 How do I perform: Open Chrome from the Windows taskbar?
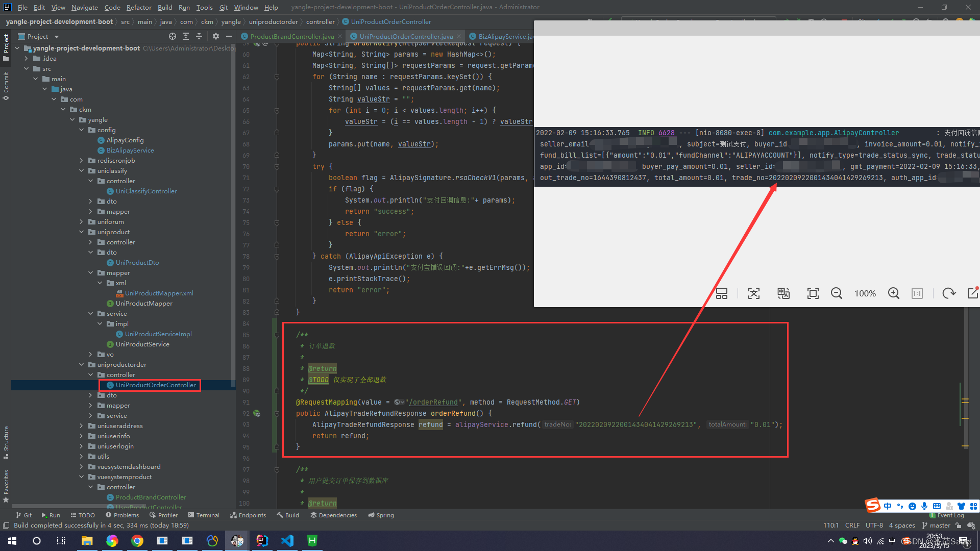137,540
